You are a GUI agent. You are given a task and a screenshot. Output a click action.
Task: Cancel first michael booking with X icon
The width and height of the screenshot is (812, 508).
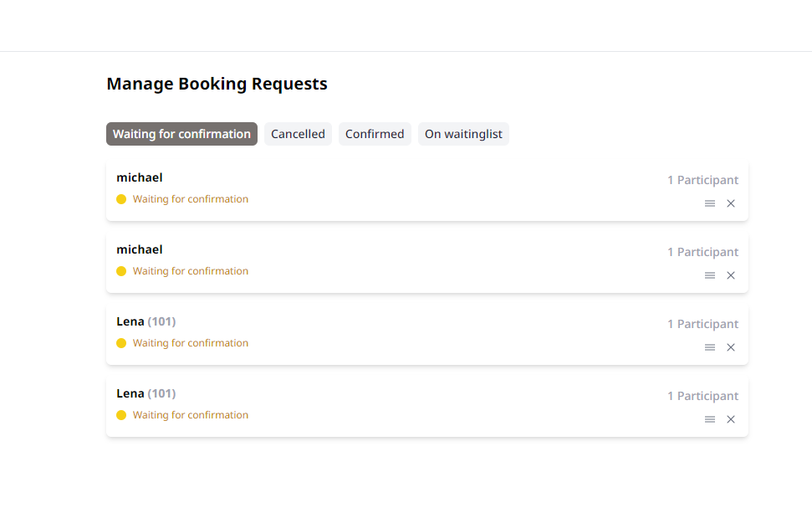(x=731, y=203)
